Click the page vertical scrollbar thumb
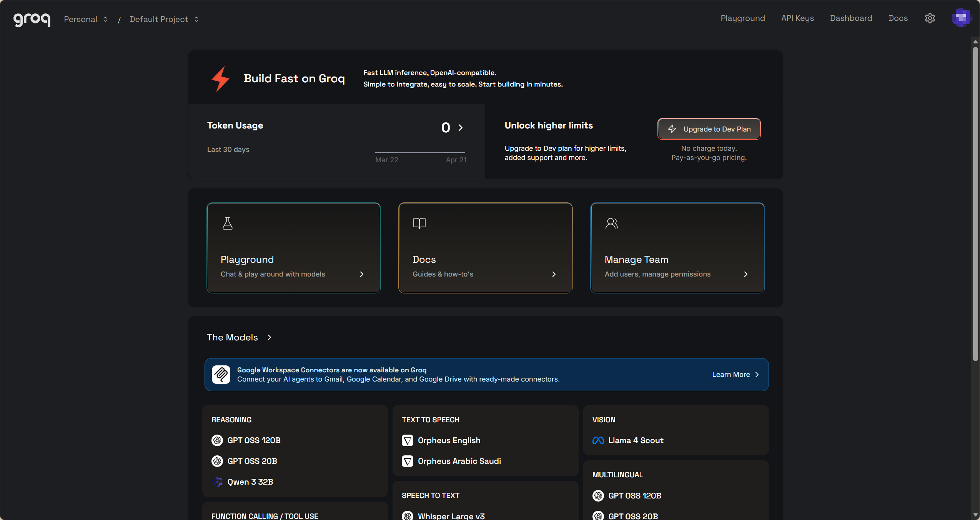 pos(975,204)
